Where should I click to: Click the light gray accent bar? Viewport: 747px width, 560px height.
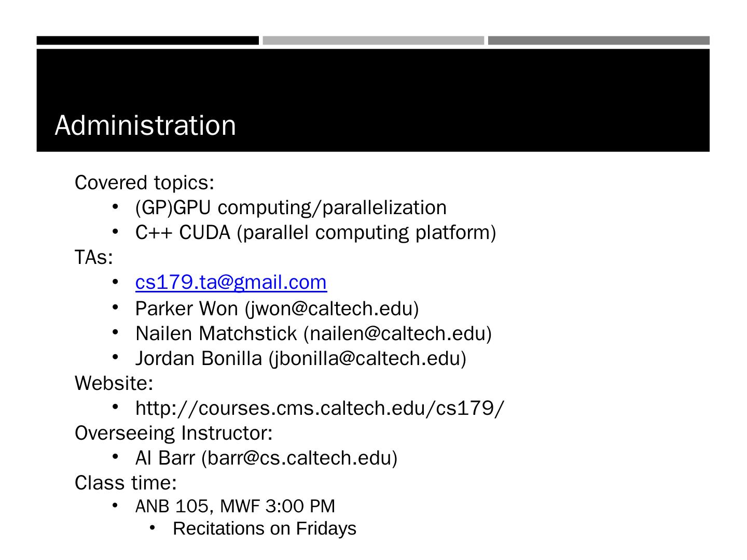click(373, 40)
